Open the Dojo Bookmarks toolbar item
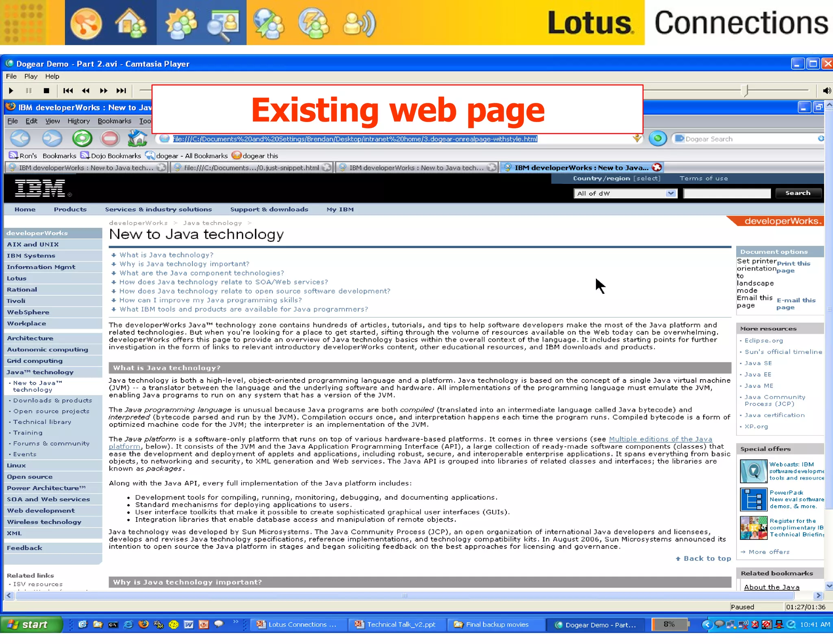Viewport: 833px width, 644px height. coord(111,156)
